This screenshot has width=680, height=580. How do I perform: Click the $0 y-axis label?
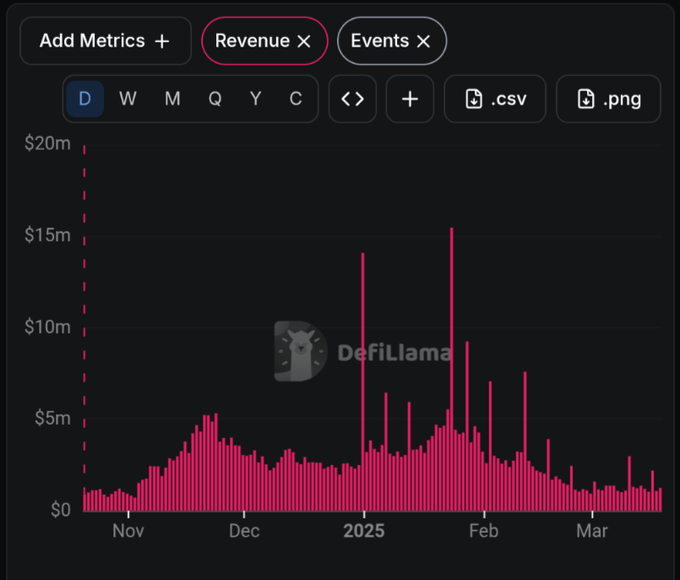(x=60, y=510)
